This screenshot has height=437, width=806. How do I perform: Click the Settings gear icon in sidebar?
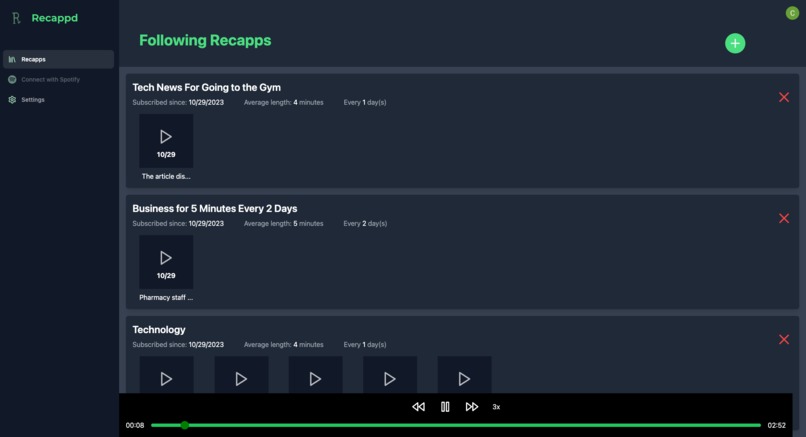click(12, 99)
